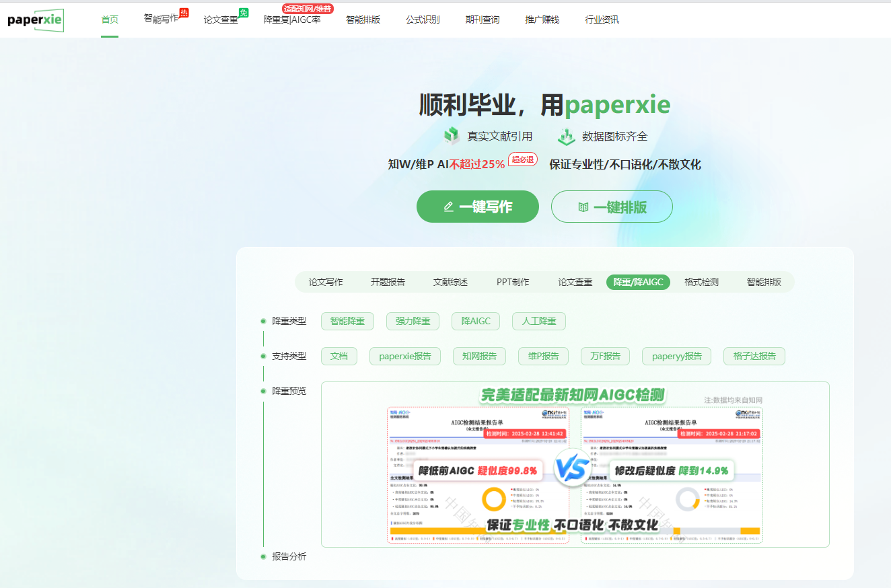The height and width of the screenshot is (588, 891).
Task: Click the VS badge in preview image
Action: click(574, 469)
